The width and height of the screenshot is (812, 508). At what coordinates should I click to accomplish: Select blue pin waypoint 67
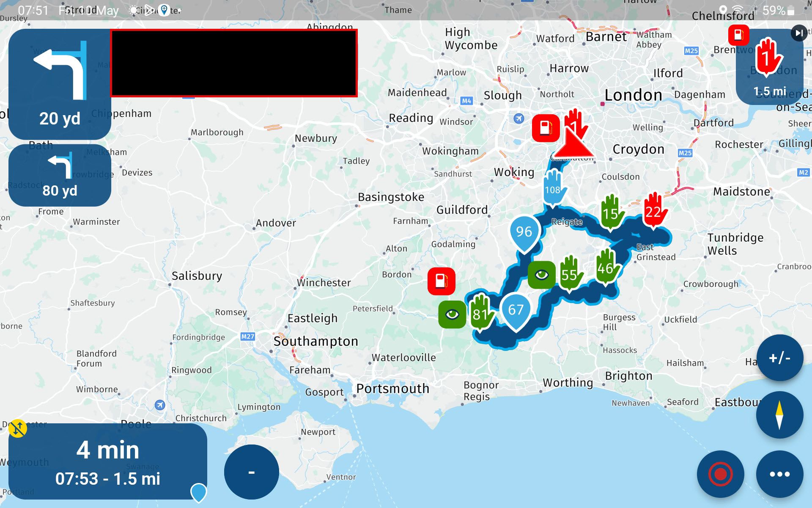click(516, 311)
